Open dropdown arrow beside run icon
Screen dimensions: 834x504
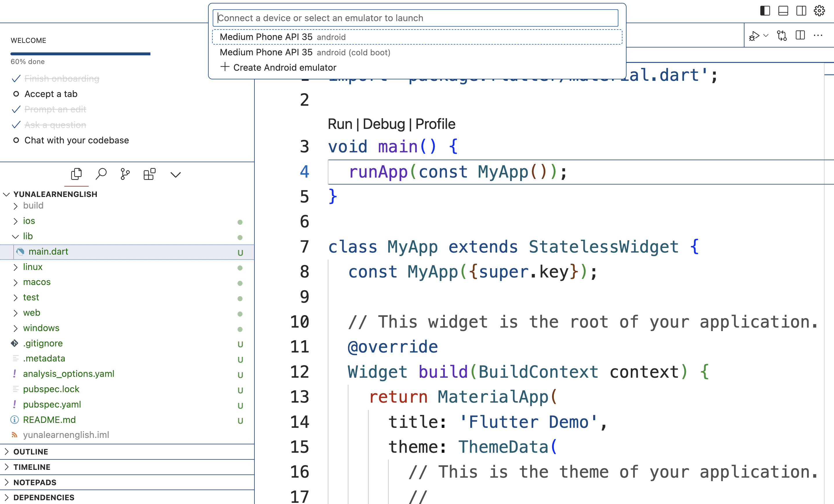pos(766,35)
